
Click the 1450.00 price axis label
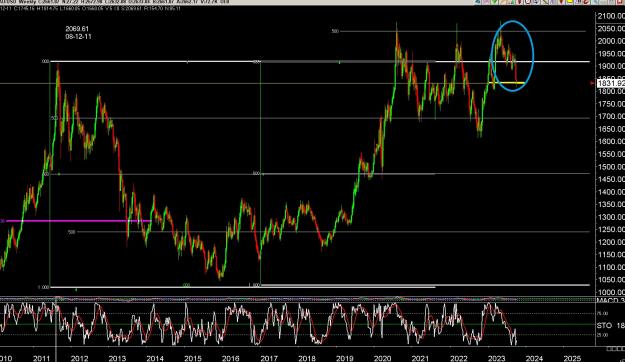point(611,179)
